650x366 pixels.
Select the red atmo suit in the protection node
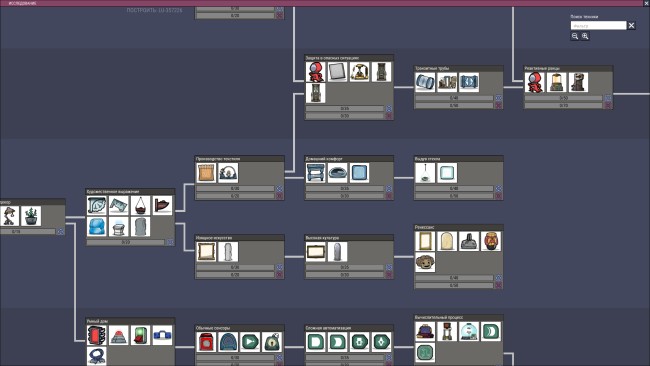click(315, 72)
